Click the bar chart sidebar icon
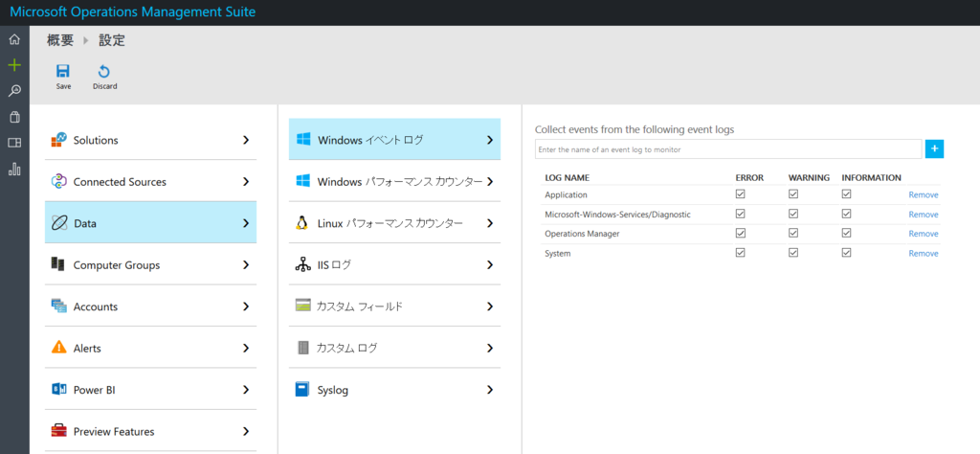 14,169
